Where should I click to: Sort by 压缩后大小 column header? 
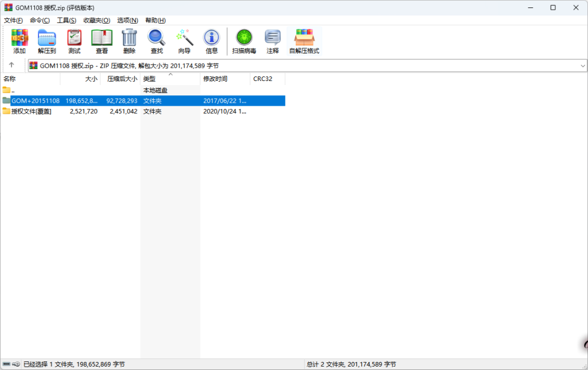(x=121, y=79)
